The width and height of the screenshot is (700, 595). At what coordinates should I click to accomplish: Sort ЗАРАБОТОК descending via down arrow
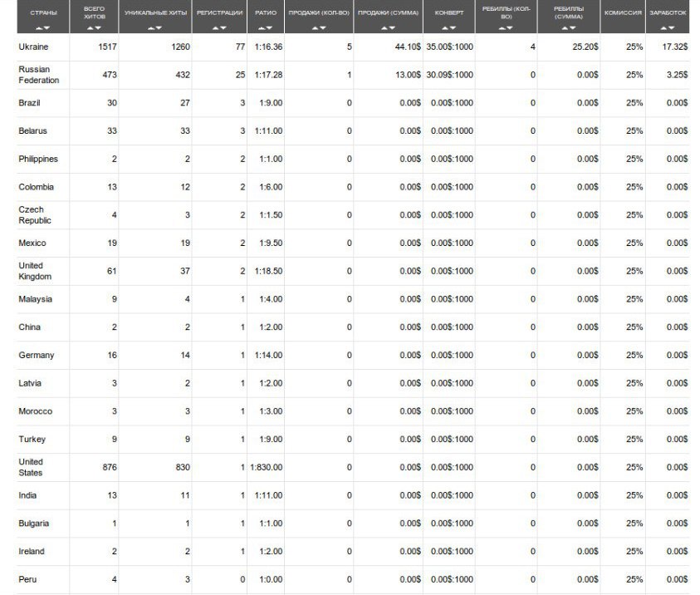(x=672, y=28)
